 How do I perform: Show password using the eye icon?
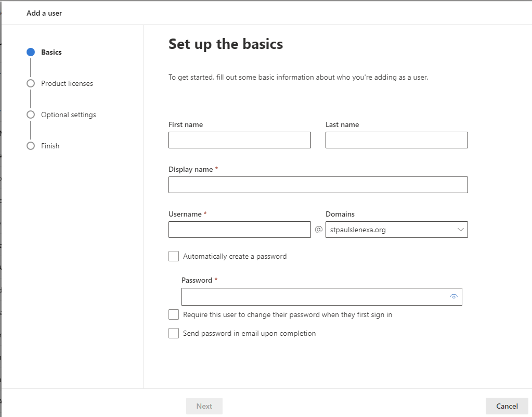point(453,297)
